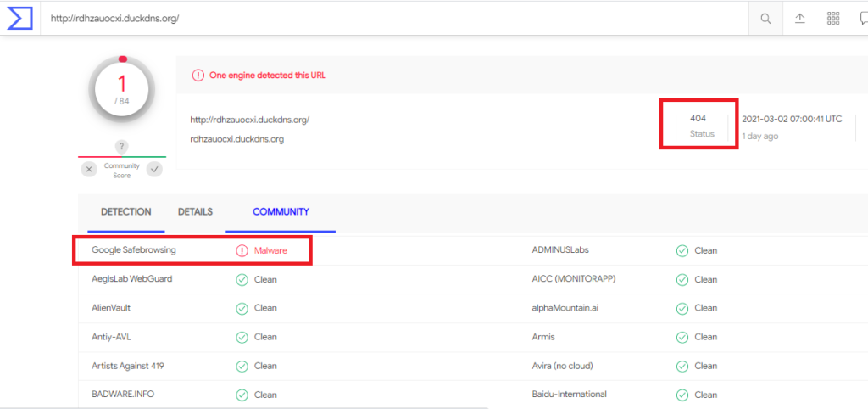This screenshot has width=868, height=409.
Task: Click the detection score gauge 1/84
Action: tap(122, 90)
